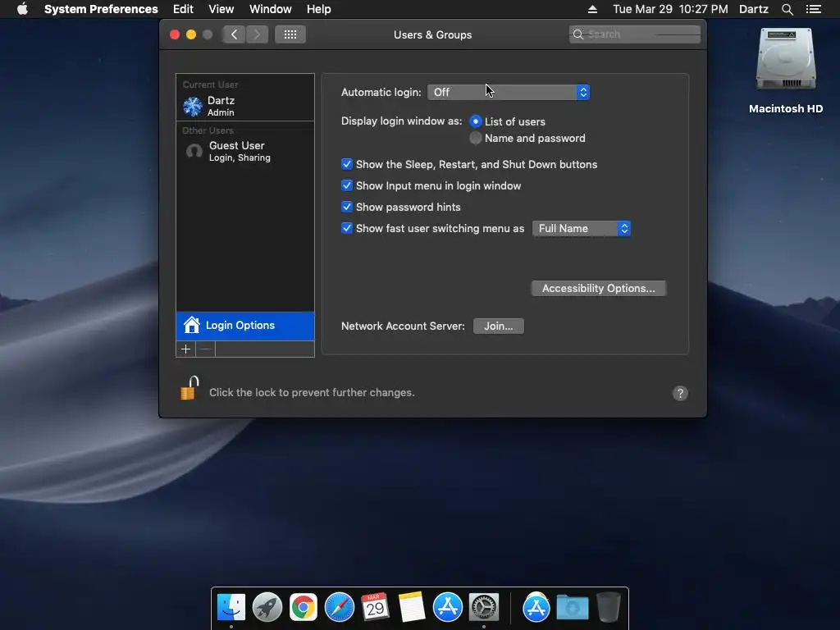Open the View menu
Screen dimensions: 840x630
pos(221,9)
